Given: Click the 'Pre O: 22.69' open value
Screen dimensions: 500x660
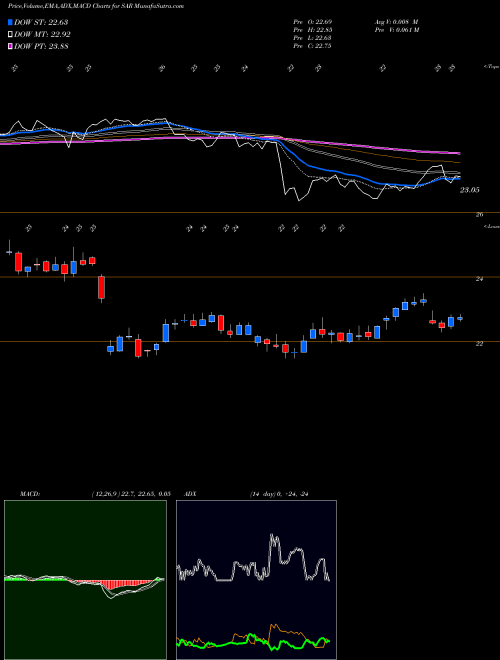Looking at the screenshot, I should (x=313, y=22).
